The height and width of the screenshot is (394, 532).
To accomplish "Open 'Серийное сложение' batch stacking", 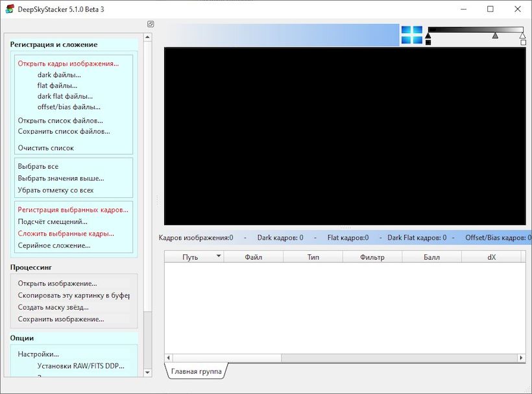I will [55, 245].
